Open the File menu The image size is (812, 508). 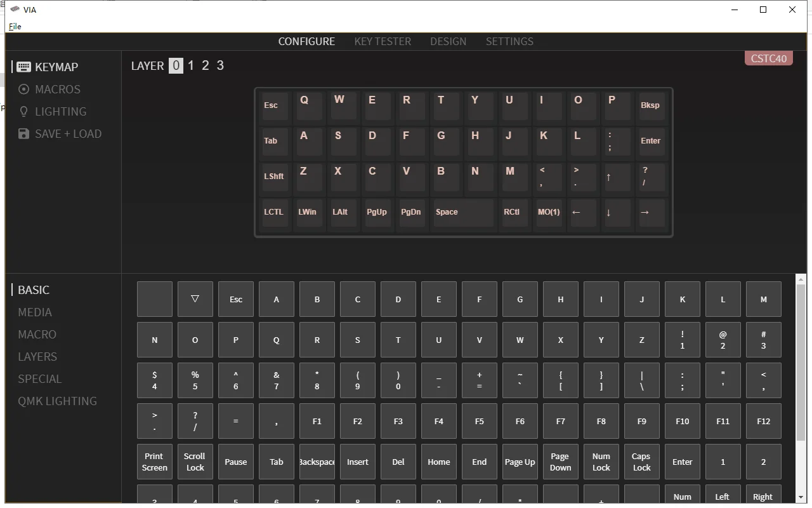(15, 27)
